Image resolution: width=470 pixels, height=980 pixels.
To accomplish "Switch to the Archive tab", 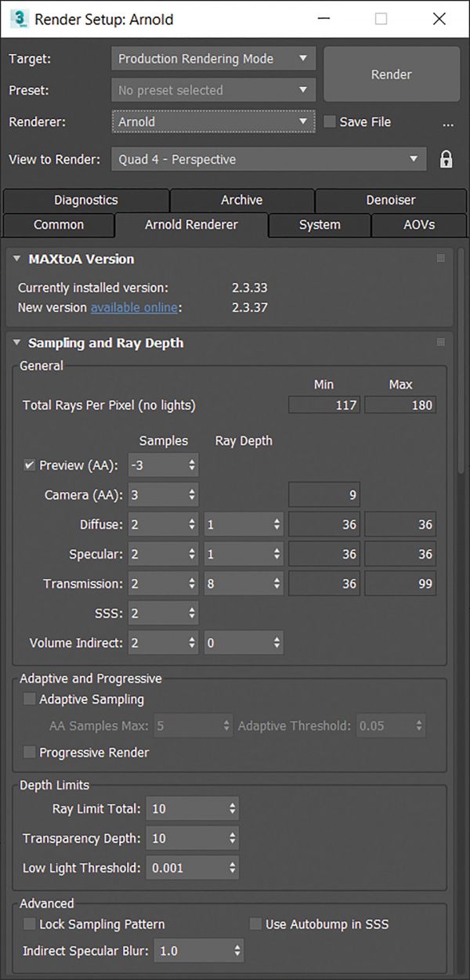I will [241, 200].
